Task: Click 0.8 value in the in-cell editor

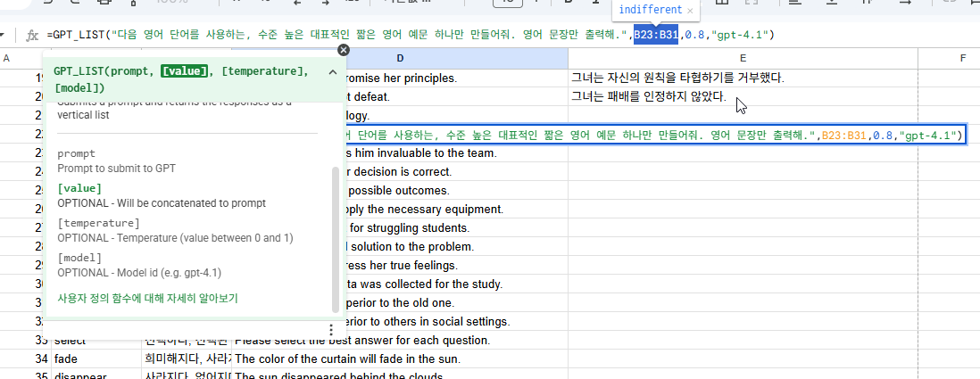Action: point(883,135)
